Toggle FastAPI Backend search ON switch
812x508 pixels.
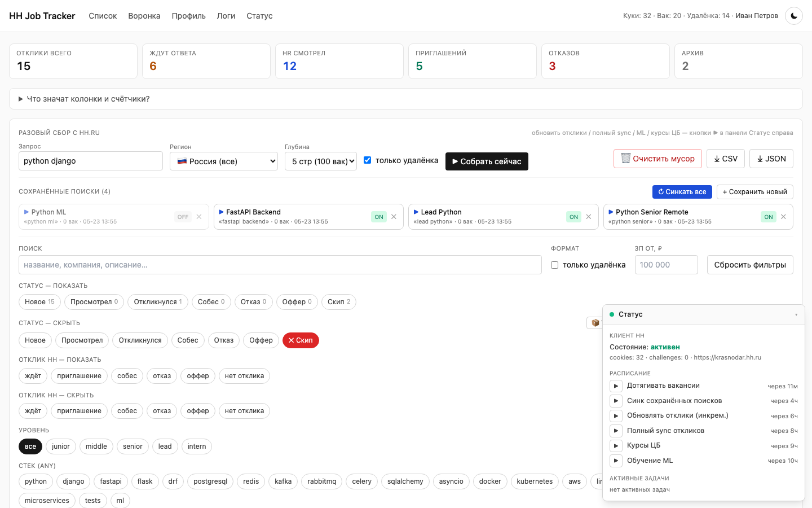click(379, 217)
